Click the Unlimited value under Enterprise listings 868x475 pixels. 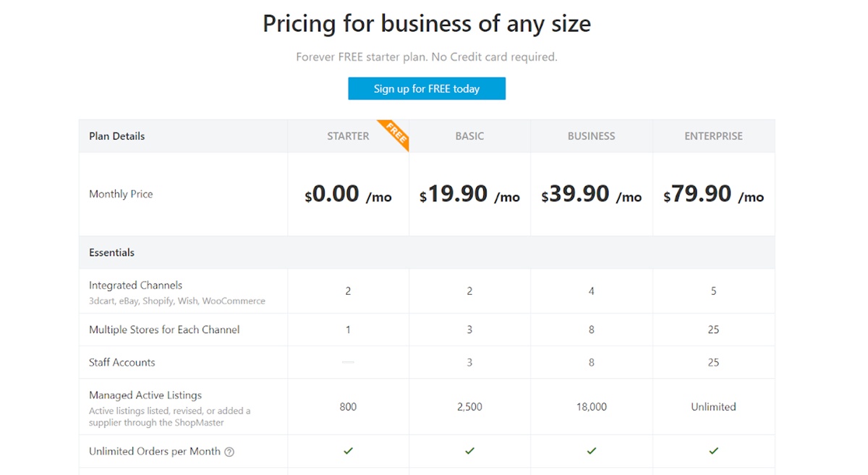point(713,407)
